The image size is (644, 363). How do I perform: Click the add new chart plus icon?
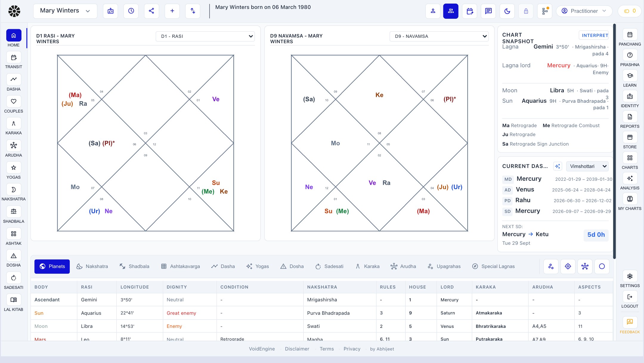click(172, 11)
